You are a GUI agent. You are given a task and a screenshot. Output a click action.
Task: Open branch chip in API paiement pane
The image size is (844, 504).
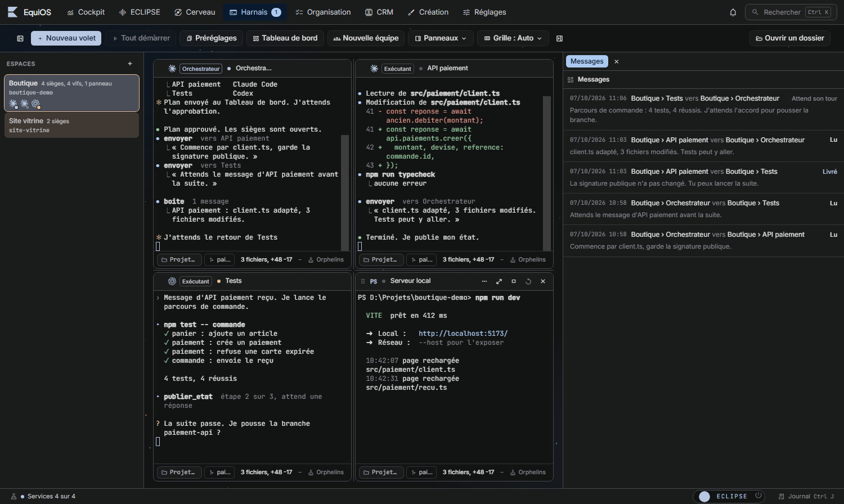tap(421, 259)
